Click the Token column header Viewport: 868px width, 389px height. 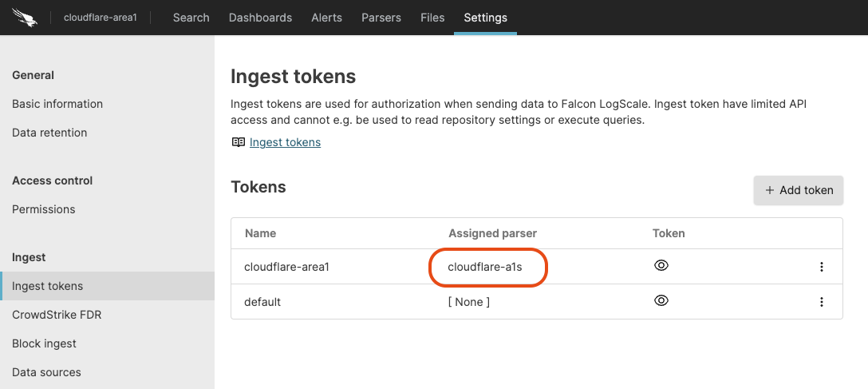(669, 233)
